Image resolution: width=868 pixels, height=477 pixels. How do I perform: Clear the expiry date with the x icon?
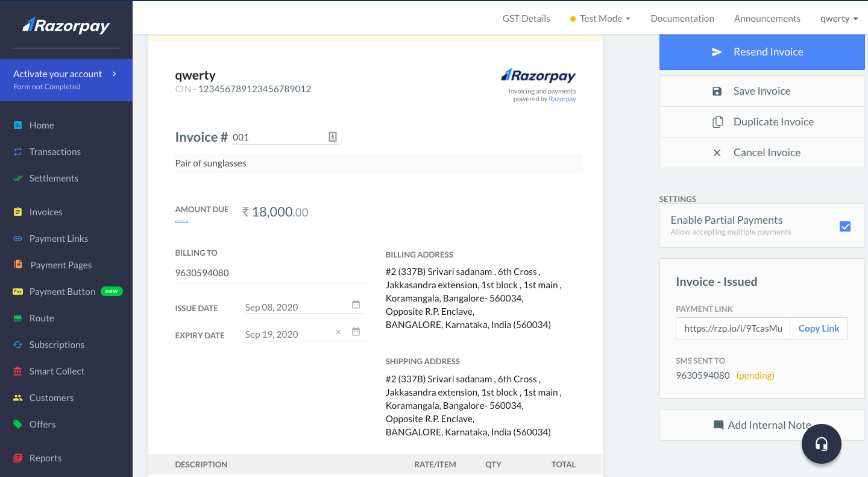coord(338,332)
